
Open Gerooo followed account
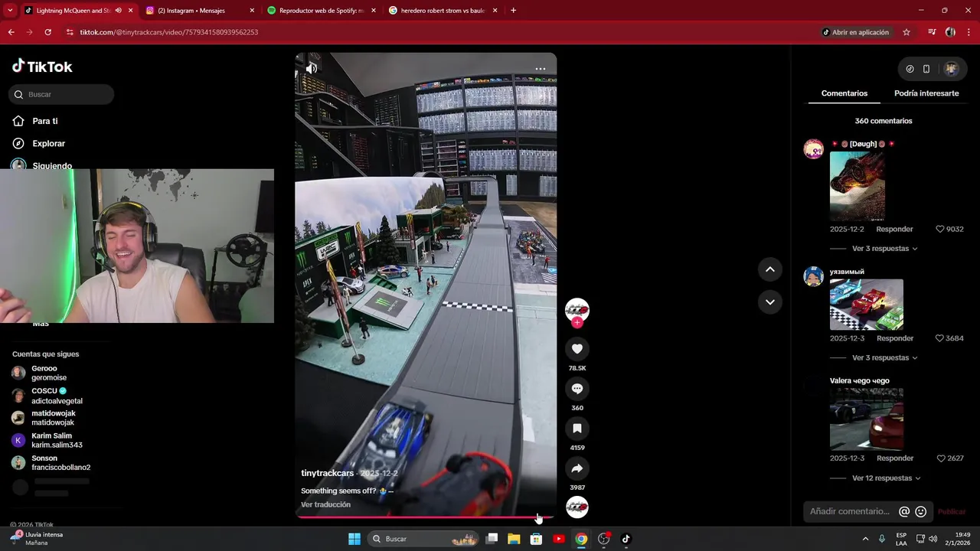click(49, 373)
